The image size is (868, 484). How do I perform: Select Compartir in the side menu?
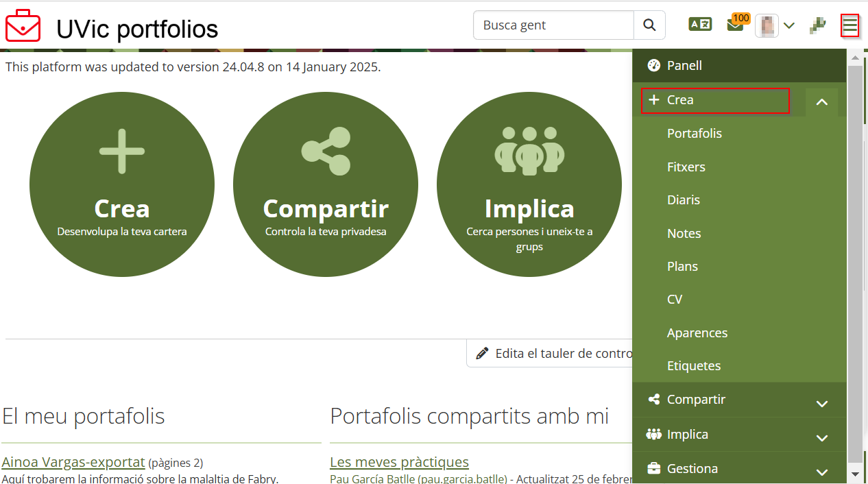696,399
